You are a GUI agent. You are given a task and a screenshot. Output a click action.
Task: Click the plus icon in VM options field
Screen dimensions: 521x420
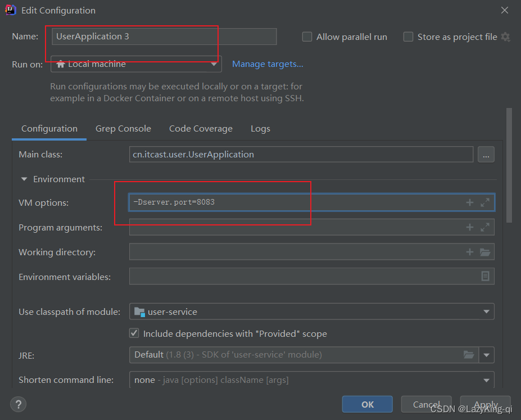pyautogui.click(x=470, y=202)
